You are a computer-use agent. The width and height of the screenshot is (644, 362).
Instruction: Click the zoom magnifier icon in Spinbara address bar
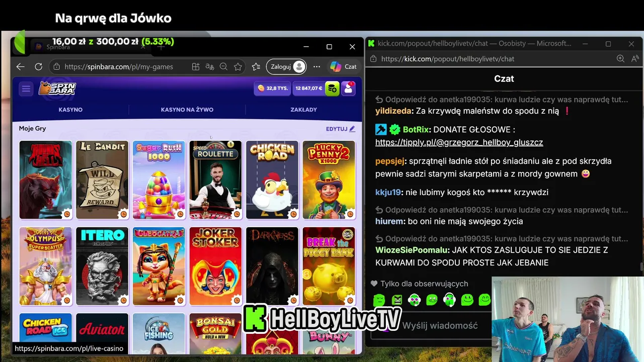pos(224,66)
